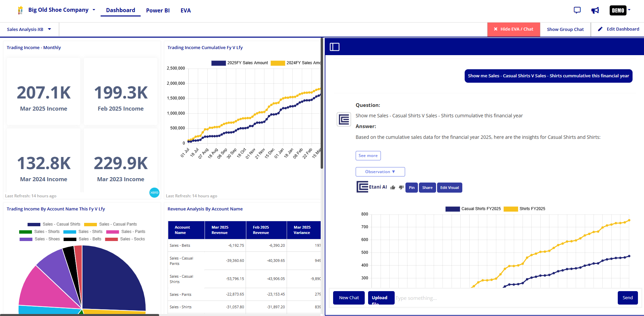Click the Big Old Shoe Company logo icon

[x=21, y=10]
